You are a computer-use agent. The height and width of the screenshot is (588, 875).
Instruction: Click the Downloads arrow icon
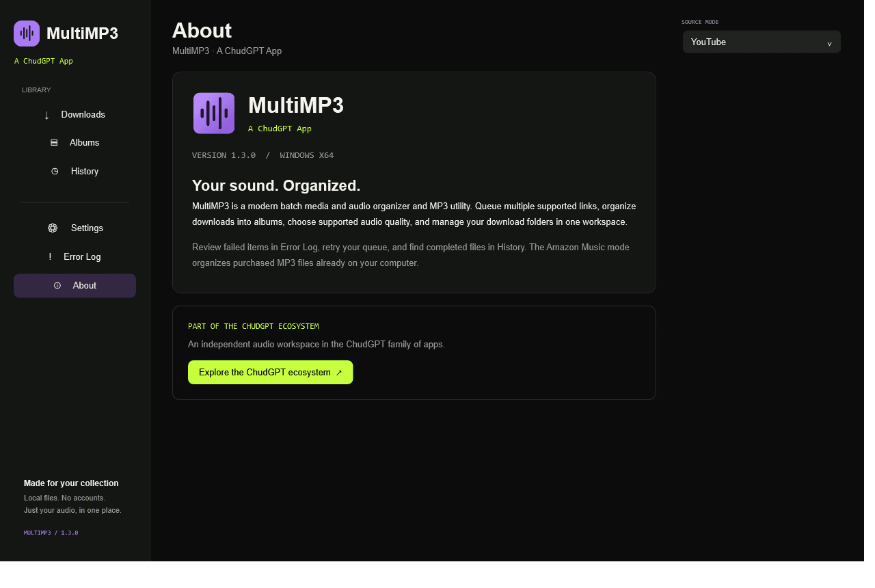click(46, 115)
